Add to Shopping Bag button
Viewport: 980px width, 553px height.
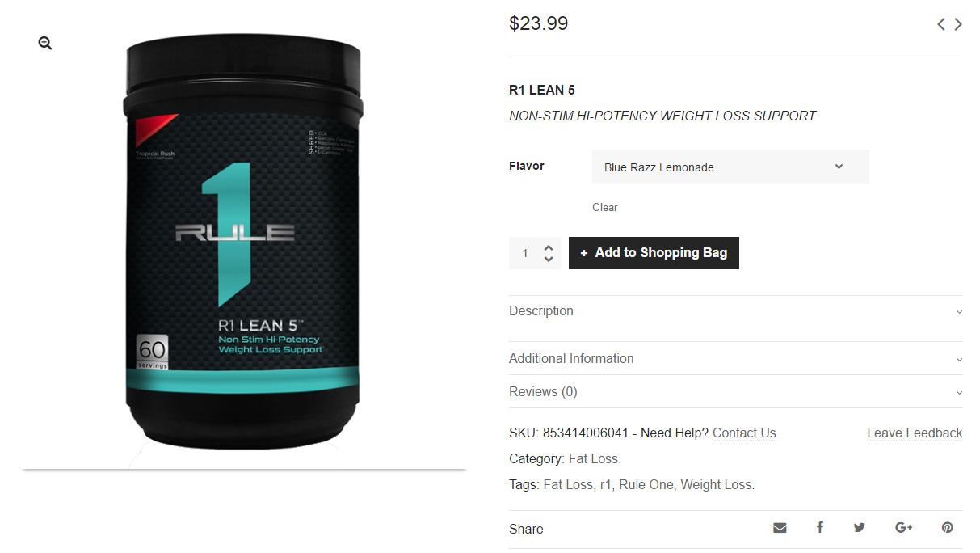click(x=654, y=253)
